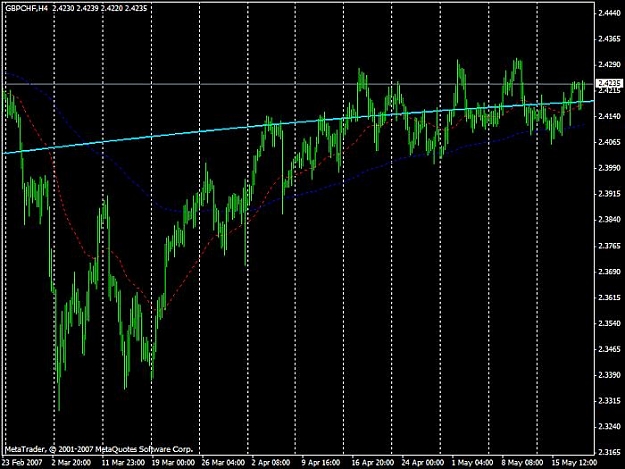Select the highlighted current price tag 2.4235
This screenshot has height=469, width=625.
coord(609,83)
